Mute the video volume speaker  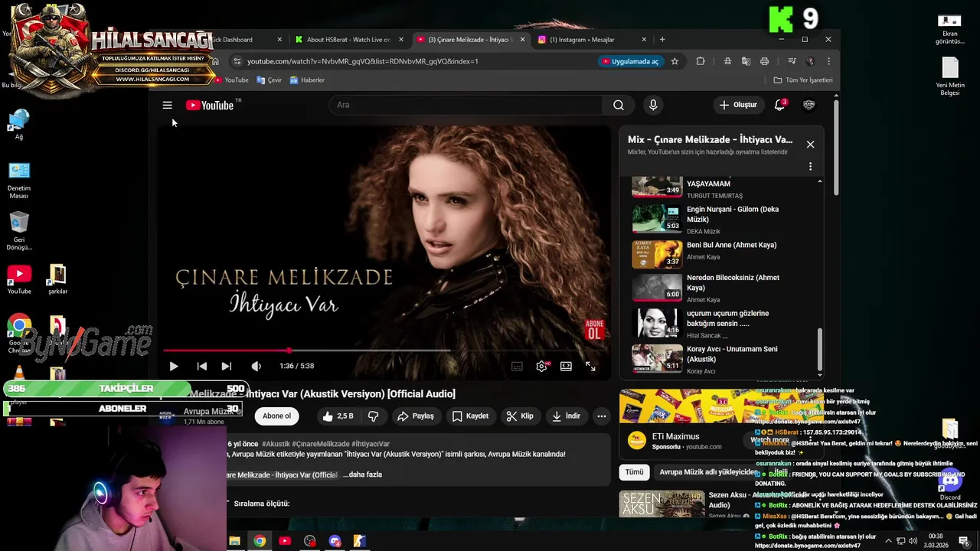[256, 366]
